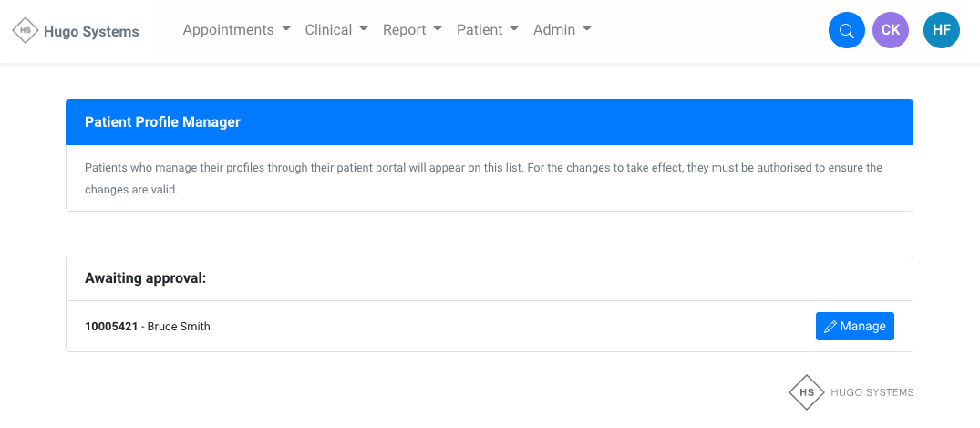
Task: Click the patient portal description paragraph
Action: coord(483,179)
